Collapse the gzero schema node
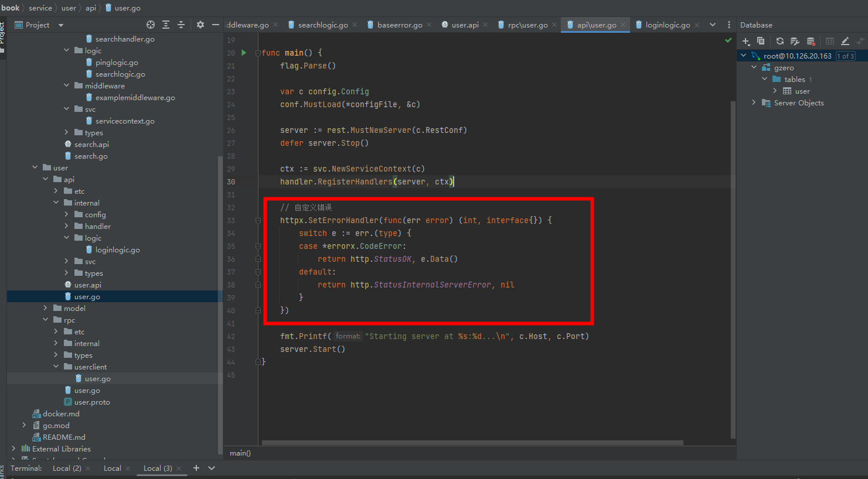Screen dimensions: 868x479 click(754, 67)
